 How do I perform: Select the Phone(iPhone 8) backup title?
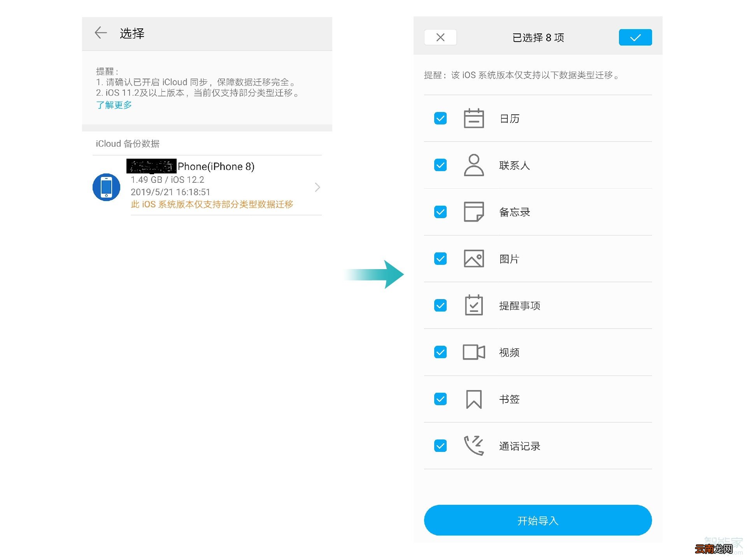216,166
